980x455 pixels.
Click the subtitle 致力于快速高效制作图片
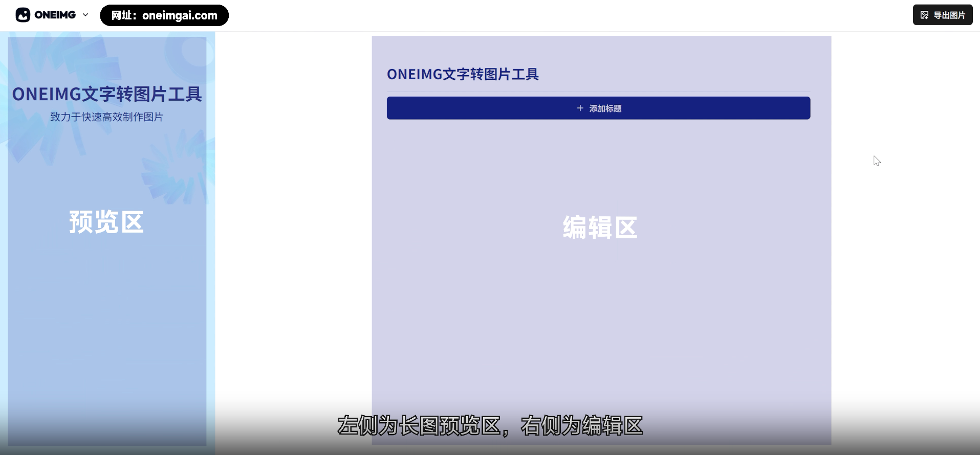coord(106,117)
